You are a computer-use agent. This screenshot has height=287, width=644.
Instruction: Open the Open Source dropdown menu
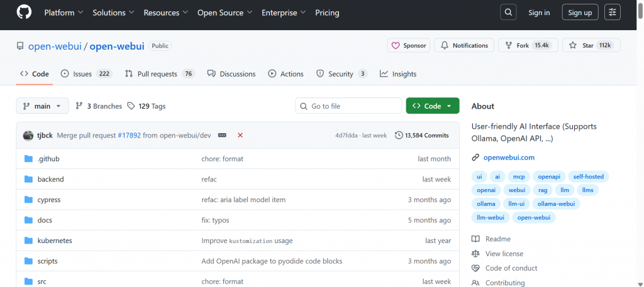pos(225,13)
